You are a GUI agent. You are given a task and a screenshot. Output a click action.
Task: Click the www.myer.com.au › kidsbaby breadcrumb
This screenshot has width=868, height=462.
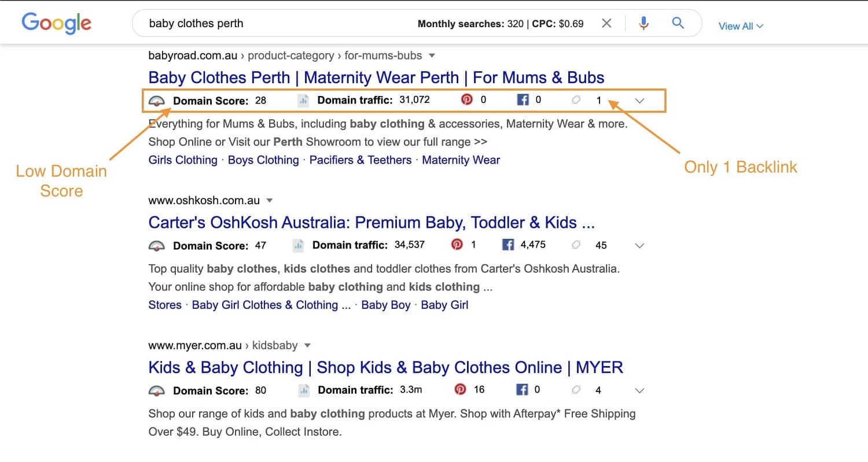[x=223, y=346]
